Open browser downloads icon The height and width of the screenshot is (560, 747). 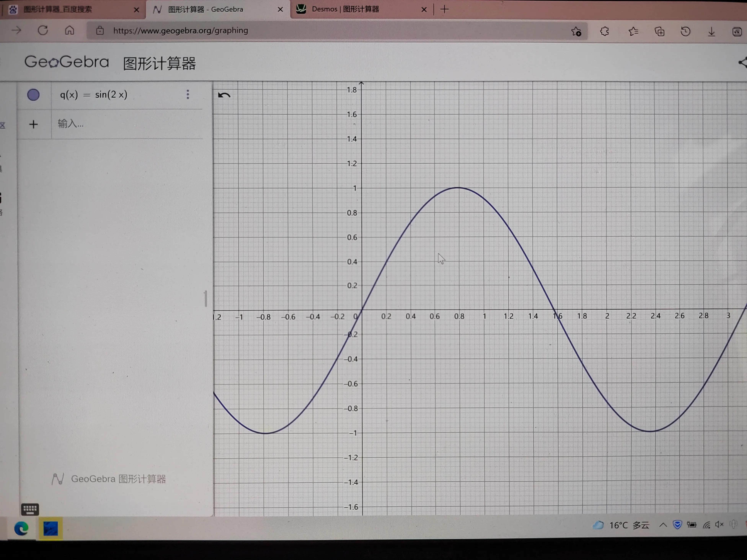coord(711,31)
